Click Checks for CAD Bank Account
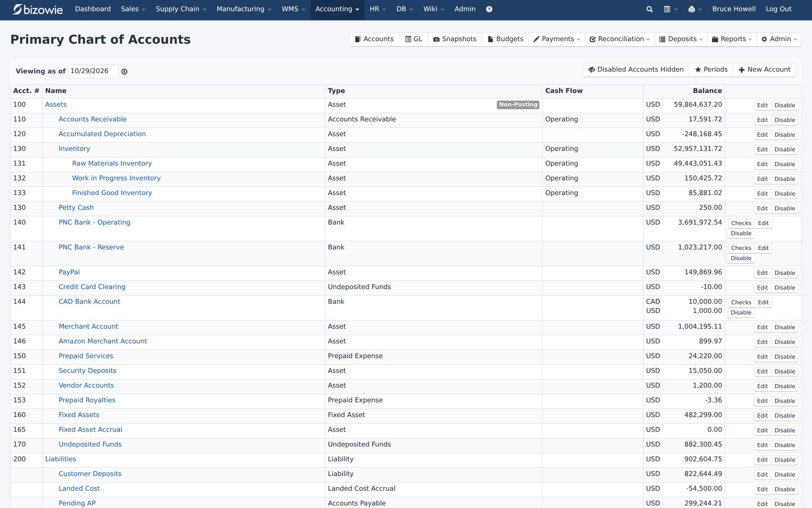The height and width of the screenshot is (508, 812). point(741,303)
